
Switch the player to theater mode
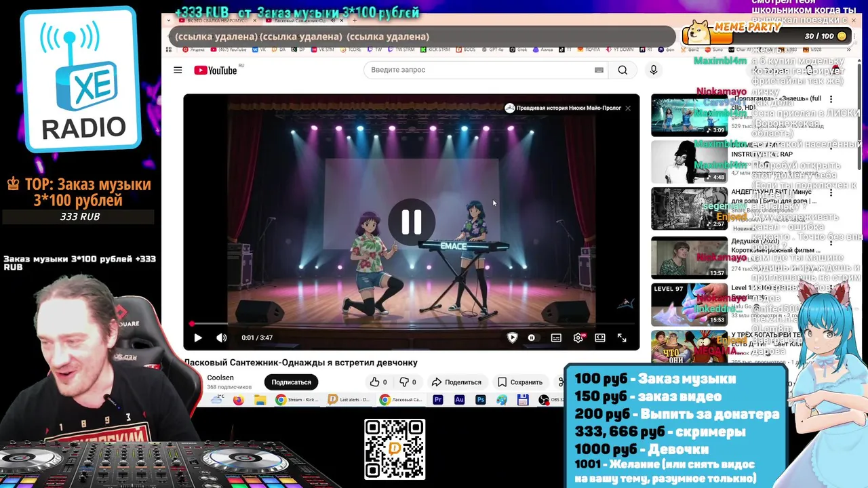tap(600, 338)
